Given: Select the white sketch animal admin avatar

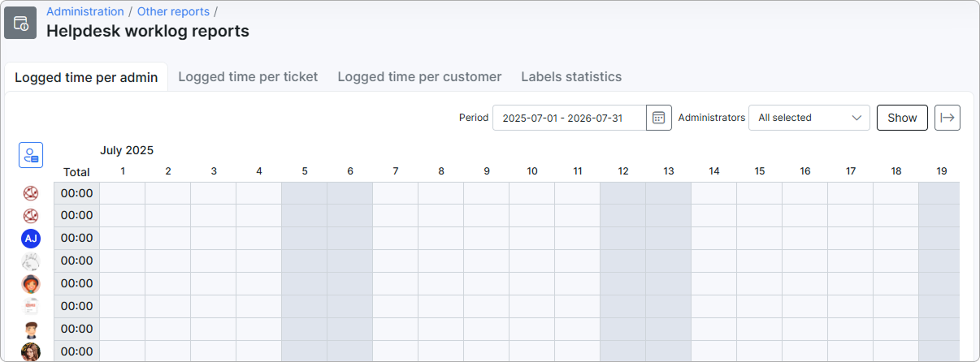Looking at the screenshot, I should [x=31, y=261].
